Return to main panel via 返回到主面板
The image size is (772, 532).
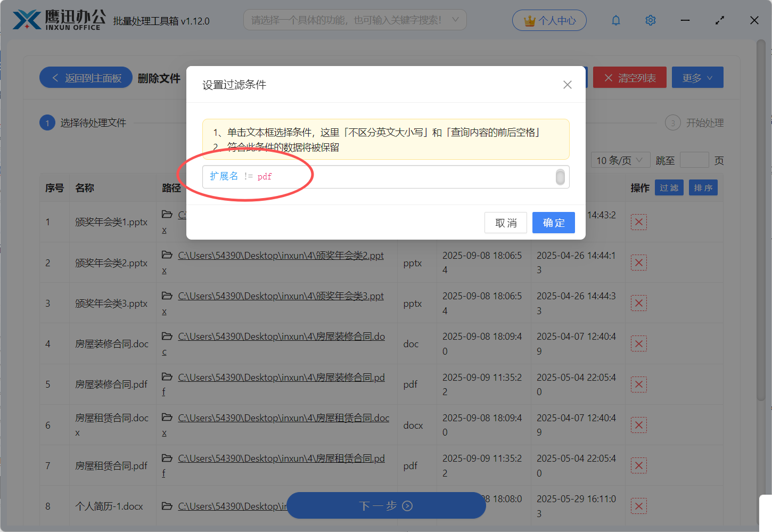pyautogui.click(x=86, y=78)
